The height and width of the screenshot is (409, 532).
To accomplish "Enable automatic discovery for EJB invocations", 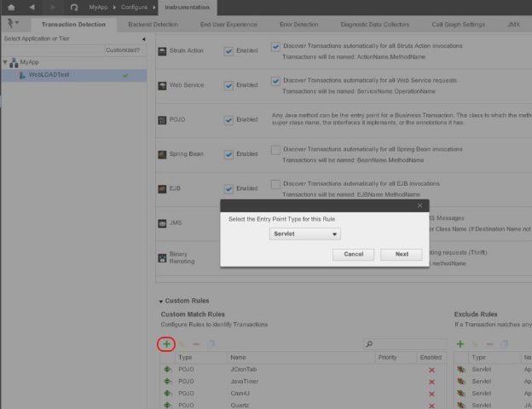I will click(x=275, y=183).
